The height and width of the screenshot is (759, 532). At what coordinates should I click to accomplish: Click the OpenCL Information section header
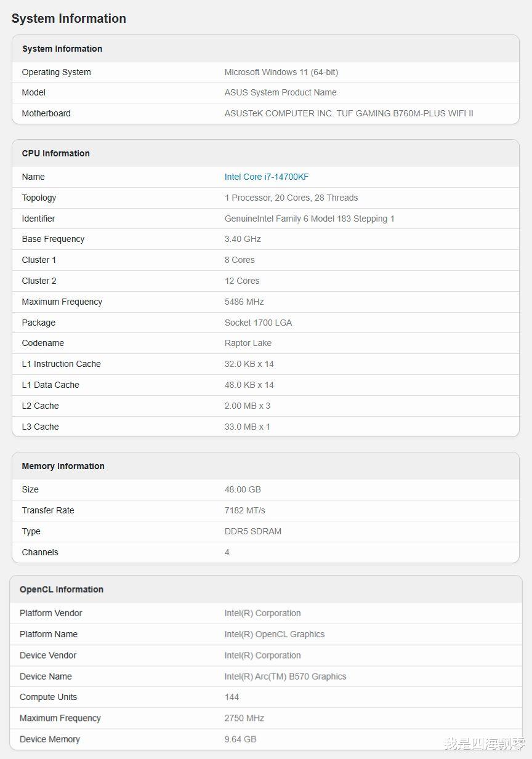61,589
